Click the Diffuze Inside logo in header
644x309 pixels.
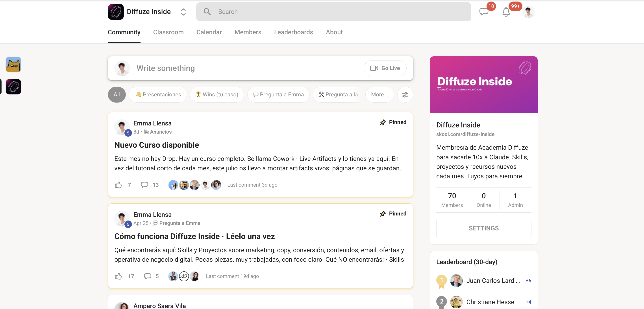pos(116,12)
